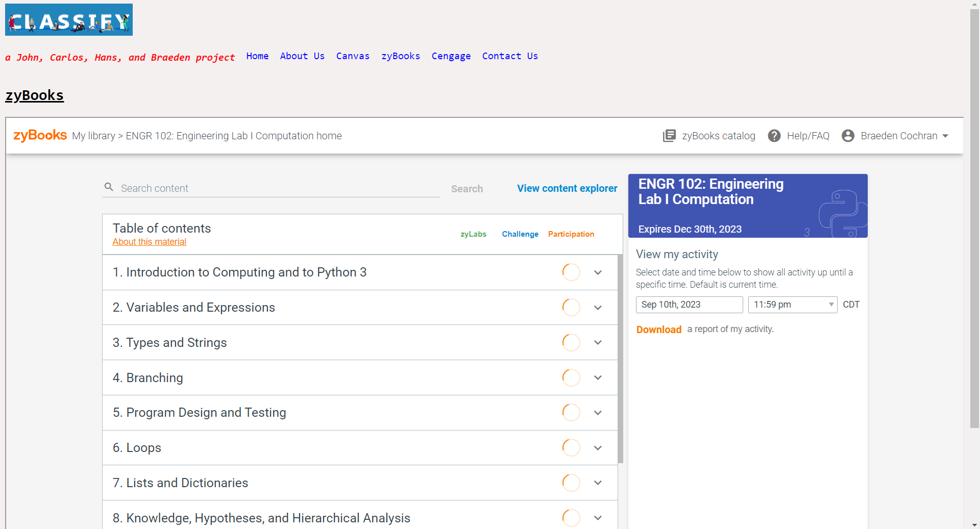Click the orange zyBooks brand logo

pyautogui.click(x=40, y=135)
